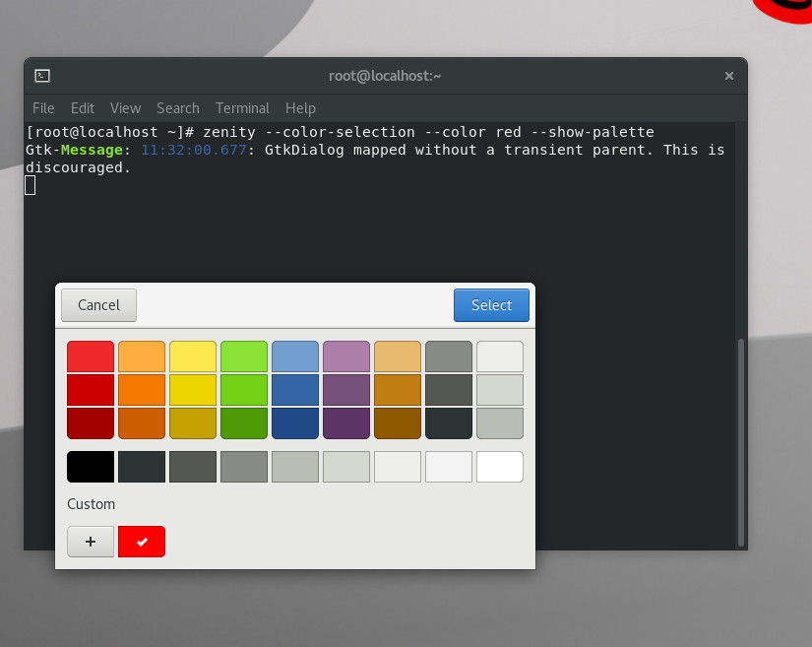The image size is (812, 647).
Task: Open the Help menu
Action: (x=300, y=108)
